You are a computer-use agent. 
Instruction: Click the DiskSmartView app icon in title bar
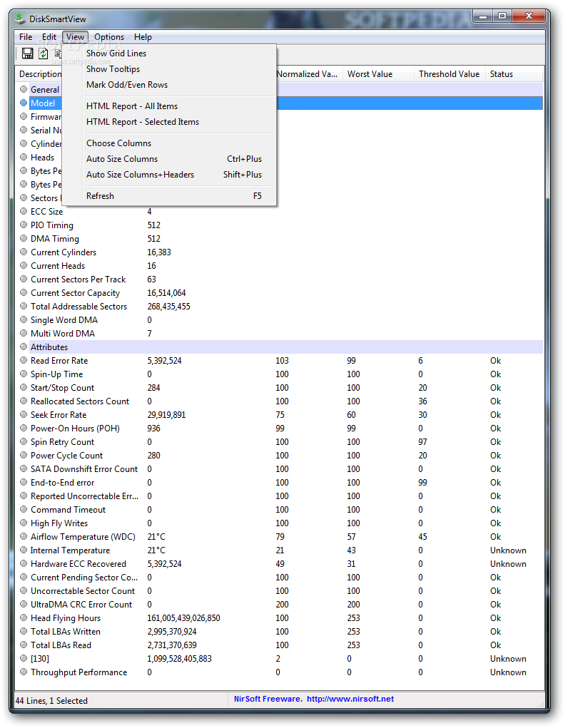[19, 19]
